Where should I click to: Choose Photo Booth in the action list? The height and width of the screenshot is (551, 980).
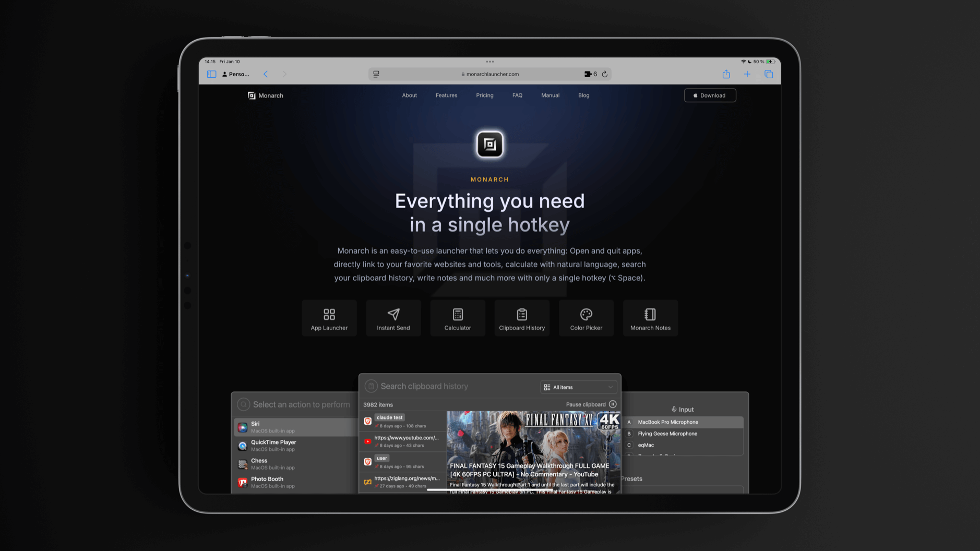(x=295, y=482)
